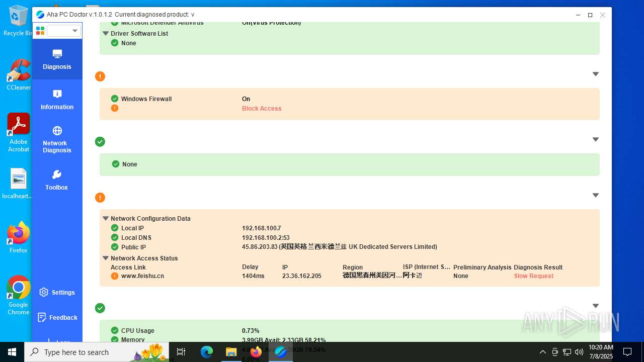Click the green check beside Local DNS
Image resolution: width=644 pixels, height=362 pixels.
point(115,237)
